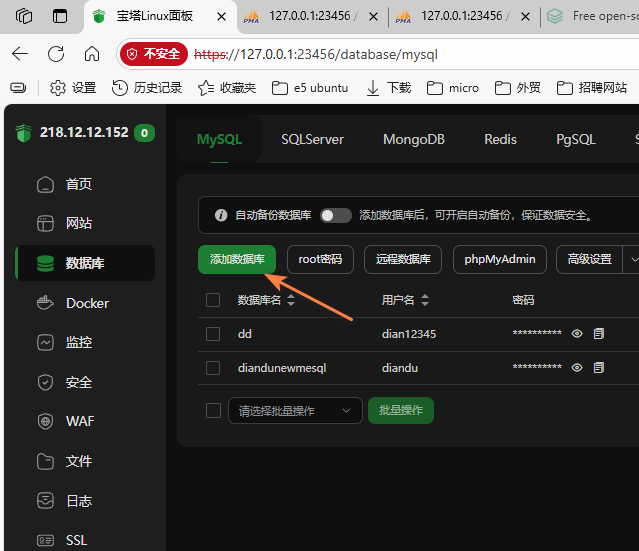Reload the page with refresh icon

click(56, 54)
